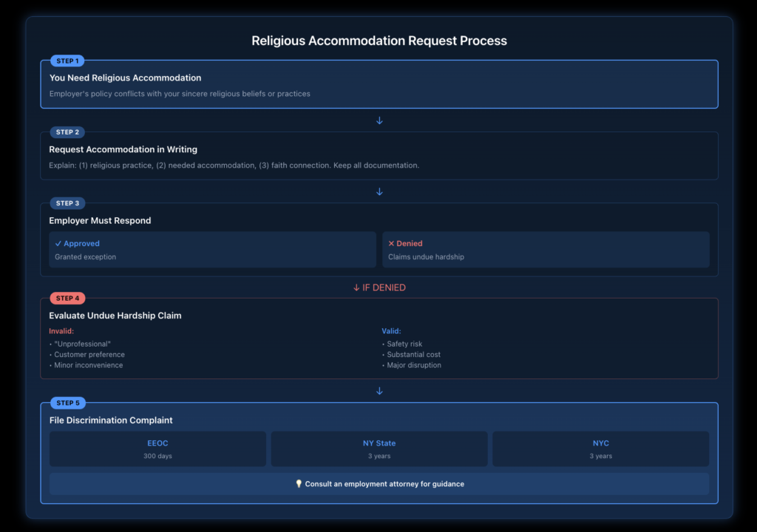This screenshot has height=532, width=757.
Task: Click the down arrow above Step 5
Action: coord(379,390)
